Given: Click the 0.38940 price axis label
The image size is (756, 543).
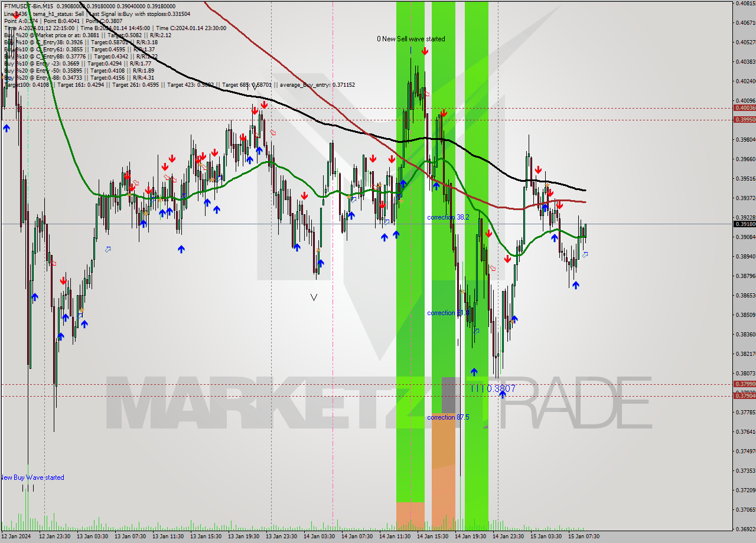Looking at the screenshot, I should click(x=745, y=256).
